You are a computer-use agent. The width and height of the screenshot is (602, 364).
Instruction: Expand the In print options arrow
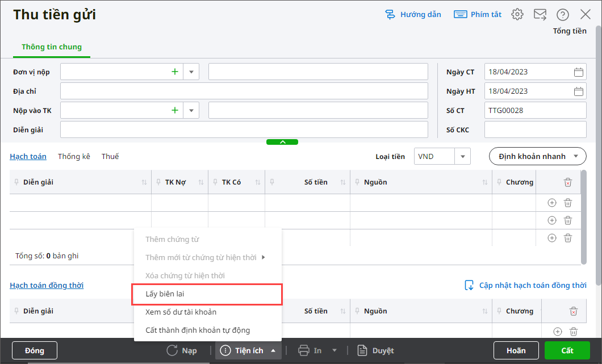335,350
